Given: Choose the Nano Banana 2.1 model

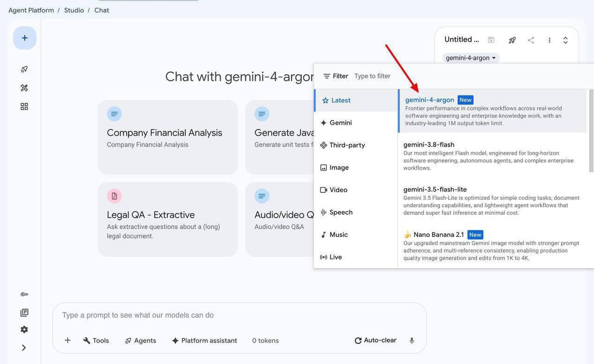Looking at the screenshot, I should coord(492,246).
